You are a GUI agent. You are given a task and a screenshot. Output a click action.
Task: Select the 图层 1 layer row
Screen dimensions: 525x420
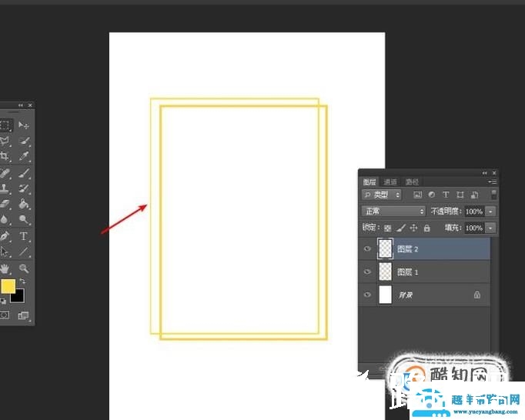(x=424, y=272)
